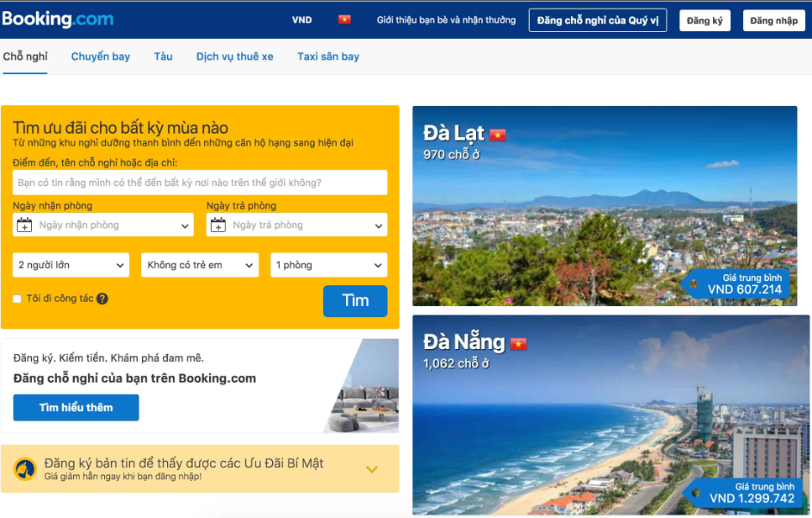Image resolution: width=812 pixels, height=518 pixels.
Task: Open the 'Không có trẻ em' dropdown
Action: coord(200,265)
